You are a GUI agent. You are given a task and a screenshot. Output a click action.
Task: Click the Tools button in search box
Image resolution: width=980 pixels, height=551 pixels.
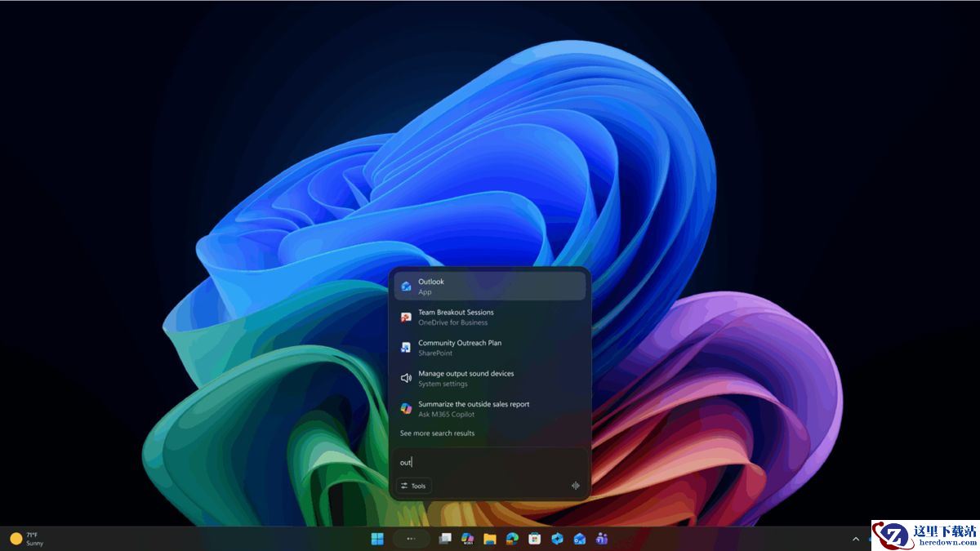(x=413, y=486)
